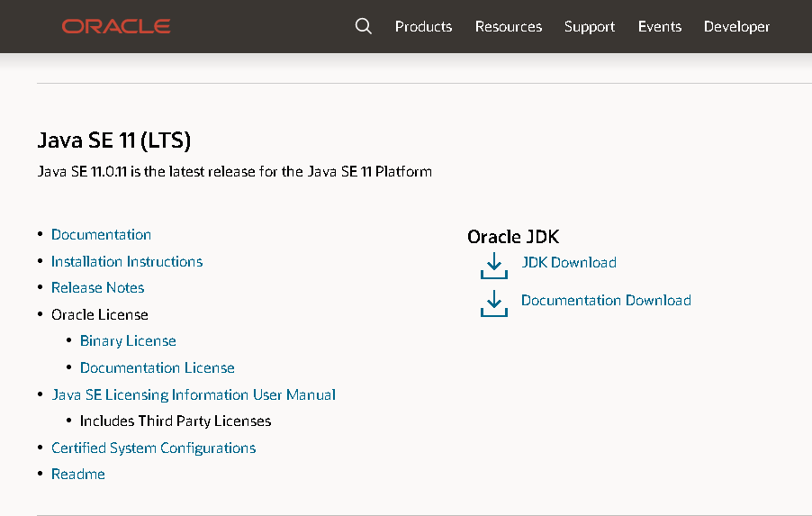Open the Products menu
This screenshot has width=812, height=516.
pos(424,26)
